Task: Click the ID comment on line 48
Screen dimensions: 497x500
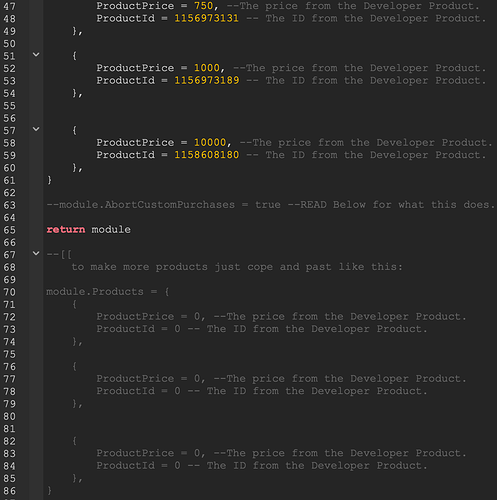Action: [x=366, y=18]
